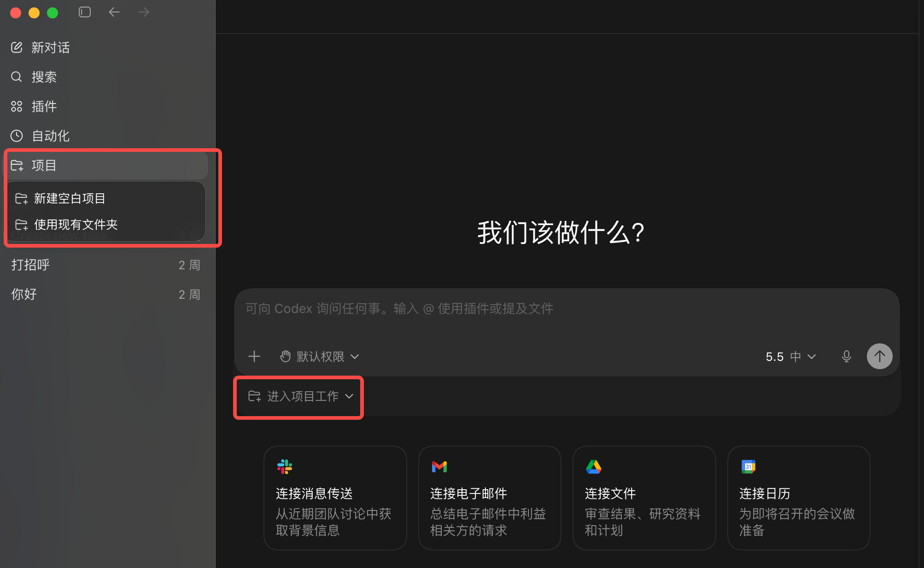Click the chevron next to 5.5 中

point(812,357)
